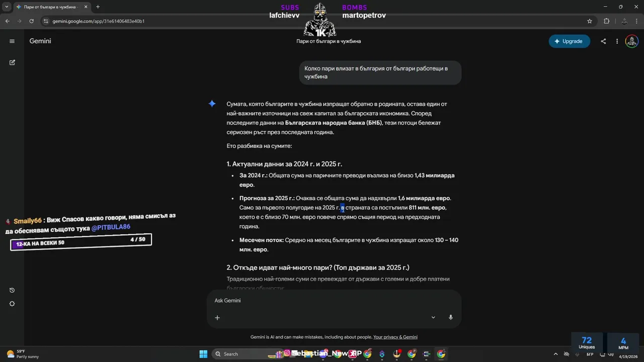Open the Windows Start menu
The height and width of the screenshot is (362, 644).
[203, 354]
